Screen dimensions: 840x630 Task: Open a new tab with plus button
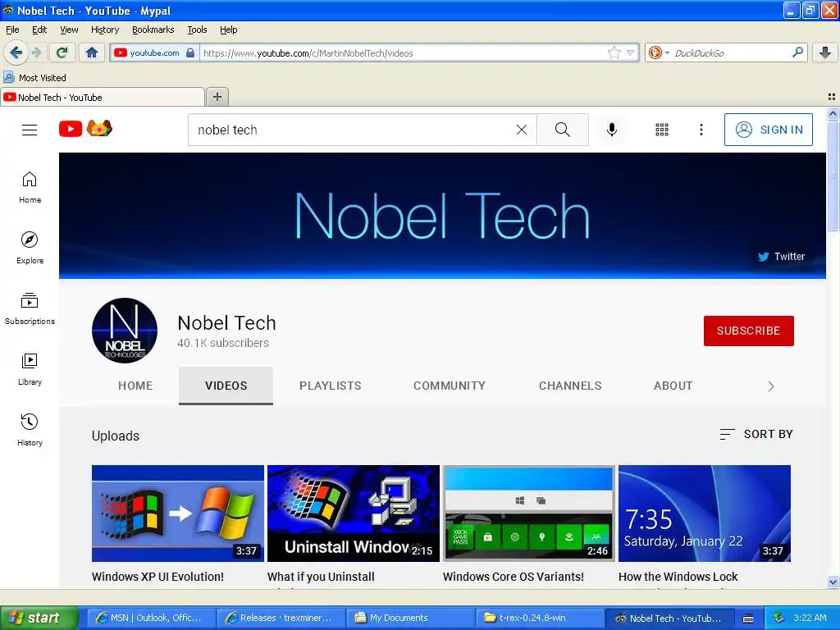[x=217, y=97]
